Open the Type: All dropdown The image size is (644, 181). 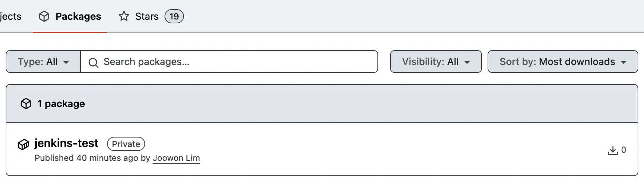point(43,62)
